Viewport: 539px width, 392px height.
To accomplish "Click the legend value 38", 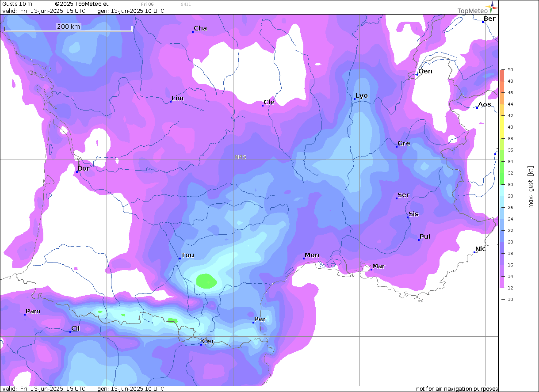I will pos(510,139).
